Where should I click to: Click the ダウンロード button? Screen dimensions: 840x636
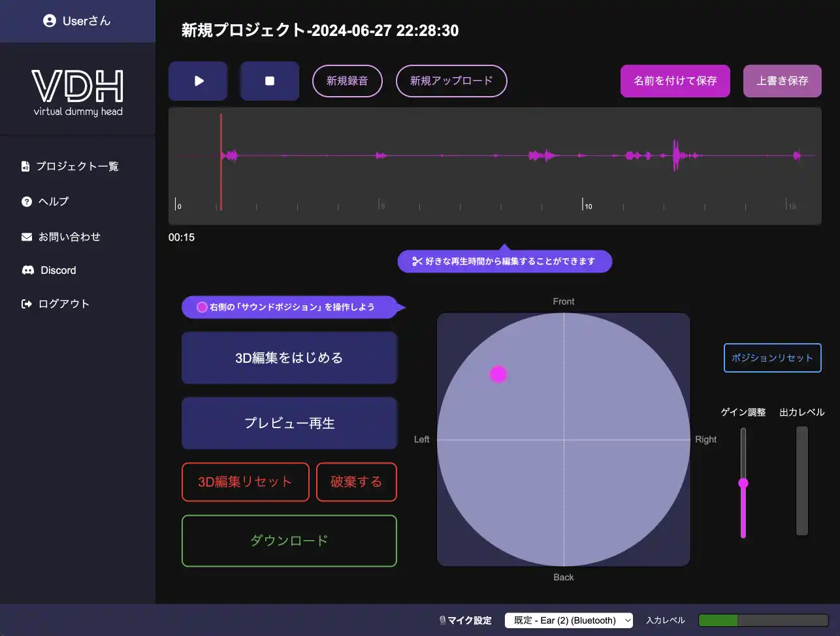coord(289,541)
